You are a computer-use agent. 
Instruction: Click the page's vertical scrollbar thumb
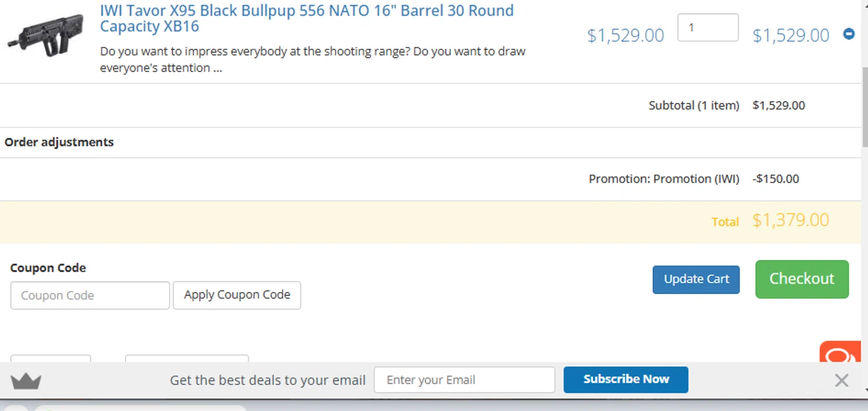(x=864, y=104)
